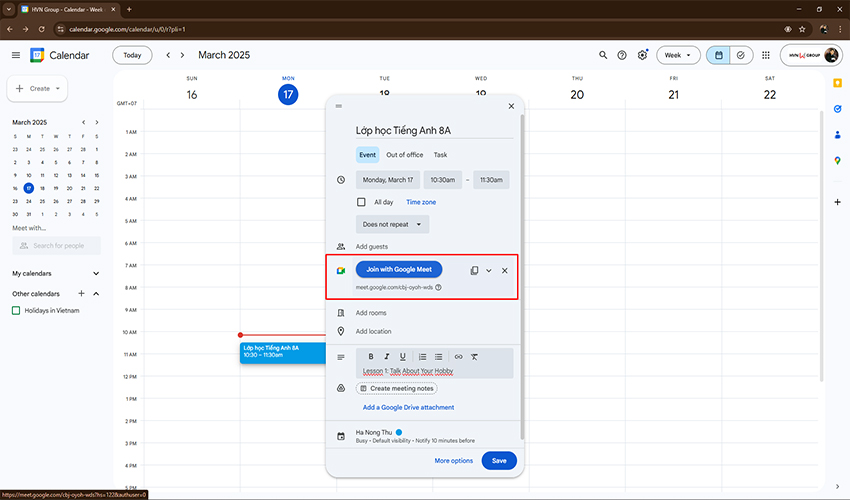
Task: Remove the Google Meet conferencing
Action: click(x=505, y=270)
